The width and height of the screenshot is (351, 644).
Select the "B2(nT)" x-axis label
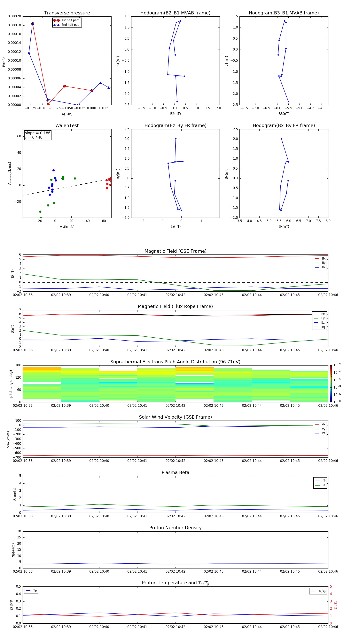pyautogui.click(x=175, y=114)
